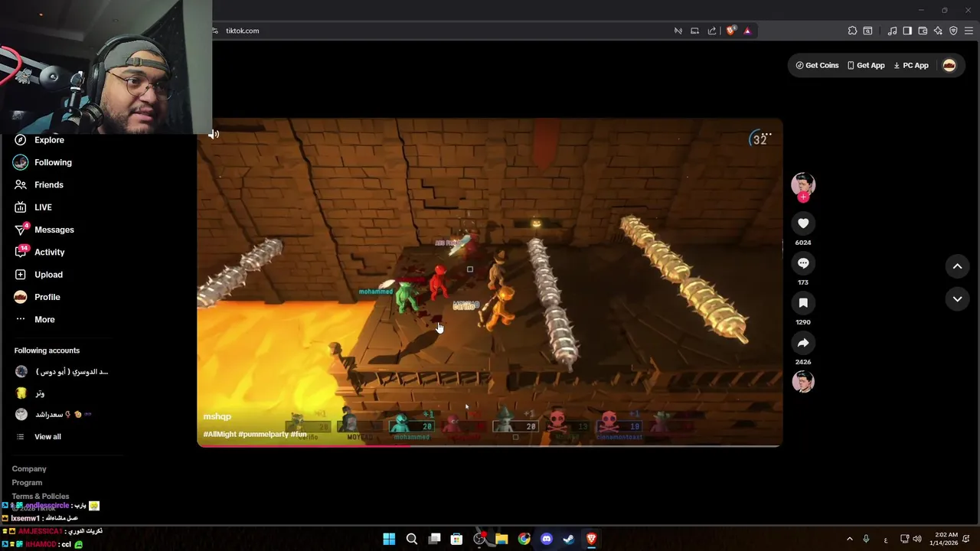This screenshot has height=551, width=980.
Task: Click the microphone icon in system tray
Action: point(866,539)
